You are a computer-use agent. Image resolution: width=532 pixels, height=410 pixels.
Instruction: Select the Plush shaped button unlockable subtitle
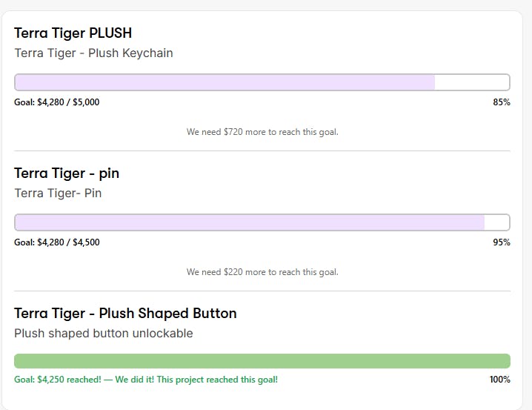point(103,334)
